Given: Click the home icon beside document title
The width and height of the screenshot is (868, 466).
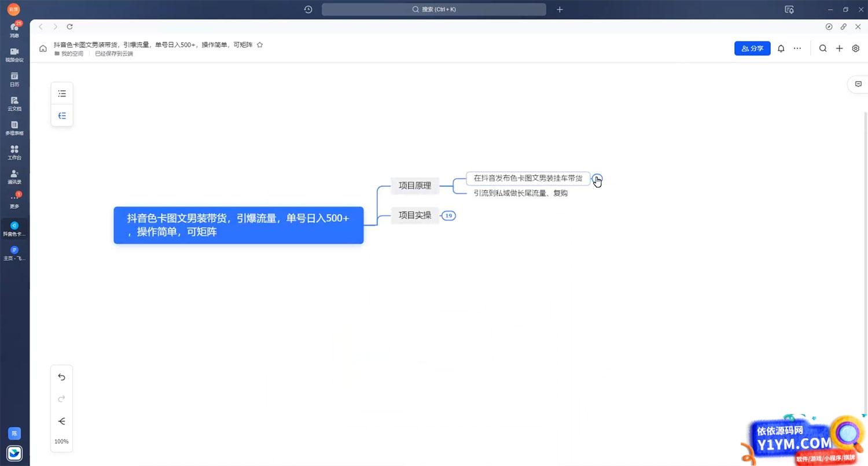Looking at the screenshot, I should 43,49.
